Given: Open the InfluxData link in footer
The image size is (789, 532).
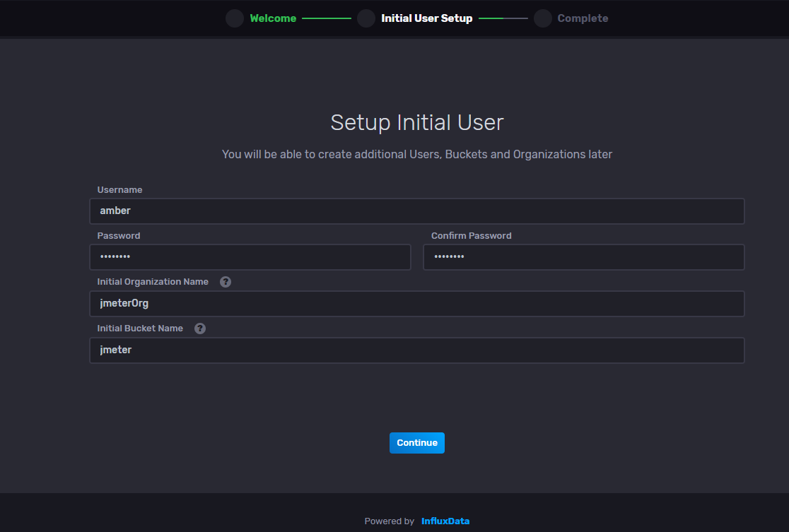Looking at the screenshot, I should 445,521.
